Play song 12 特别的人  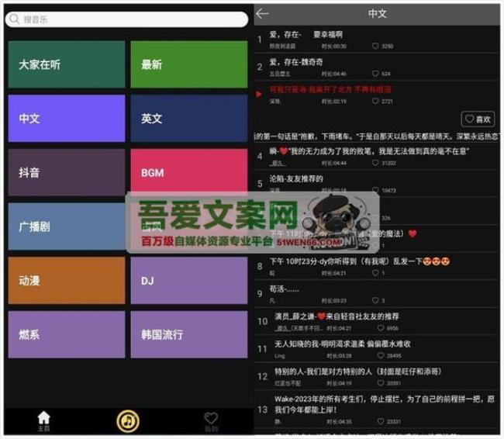pos(377,377)
